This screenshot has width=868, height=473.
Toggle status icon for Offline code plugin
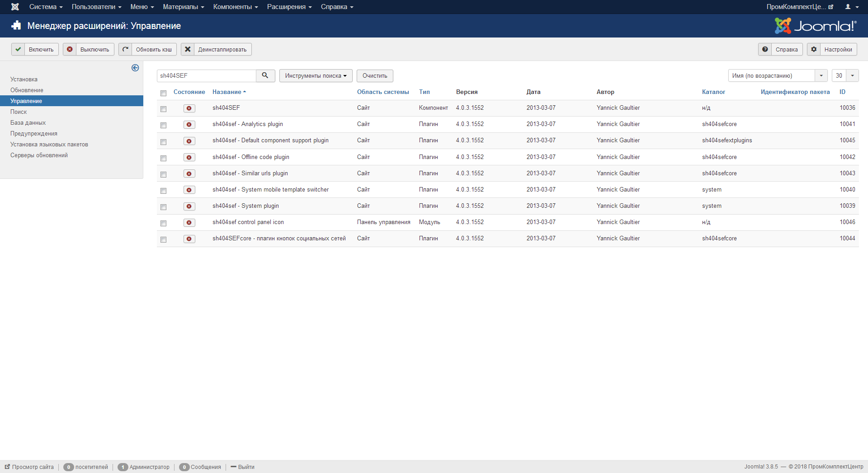pyautogui.click(x=189, y=157)
